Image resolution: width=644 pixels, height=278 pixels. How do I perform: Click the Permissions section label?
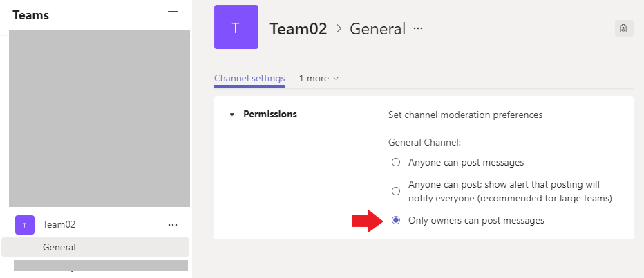270,115
